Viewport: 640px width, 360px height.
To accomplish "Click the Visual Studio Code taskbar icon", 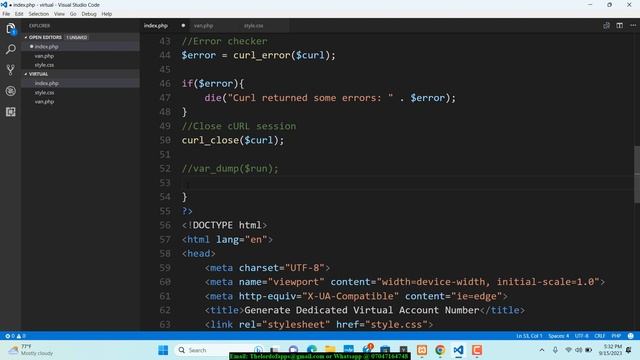I will coord(458,350).
